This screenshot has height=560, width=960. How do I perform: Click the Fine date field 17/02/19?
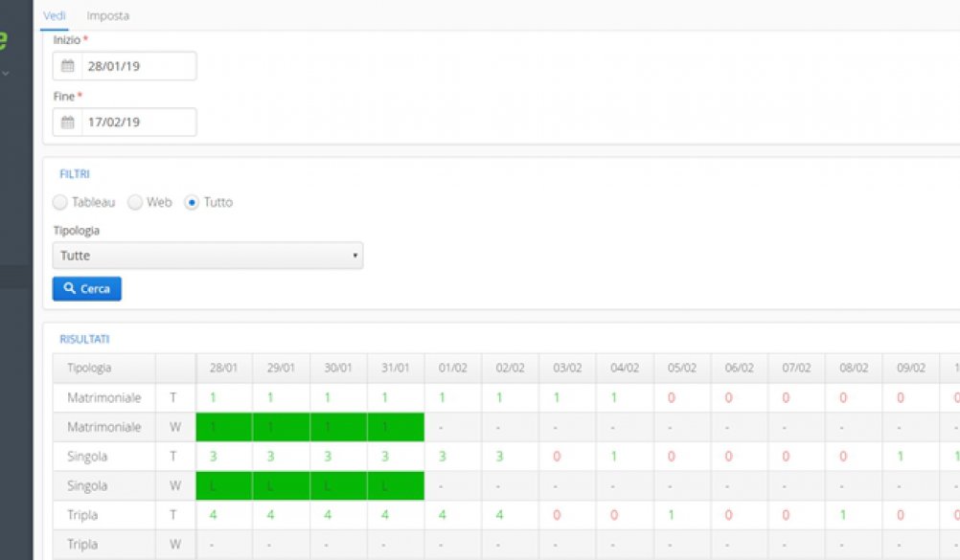pyautogui.click(x=137, y=123)
